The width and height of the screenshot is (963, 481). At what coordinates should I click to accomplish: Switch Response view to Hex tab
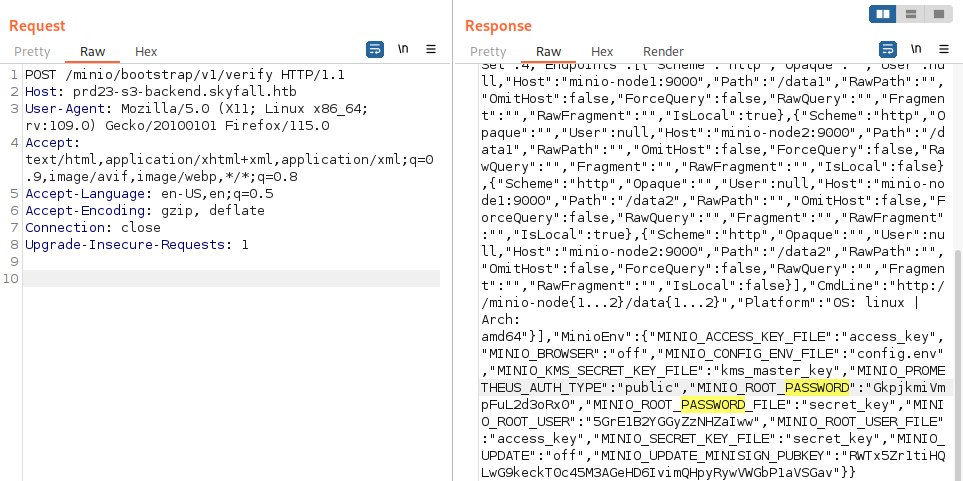(602, 52)
